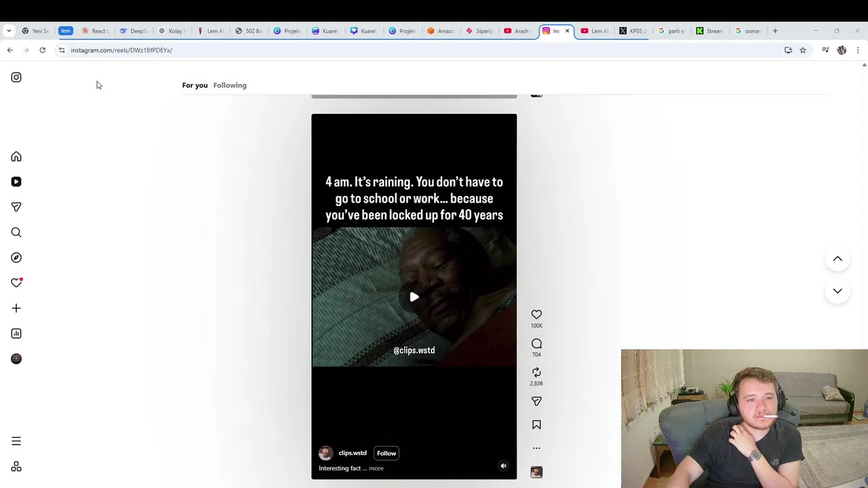Open the Chrome profile avatar
868x488 pixels.
pyautogui.click(x=842, y=50)
